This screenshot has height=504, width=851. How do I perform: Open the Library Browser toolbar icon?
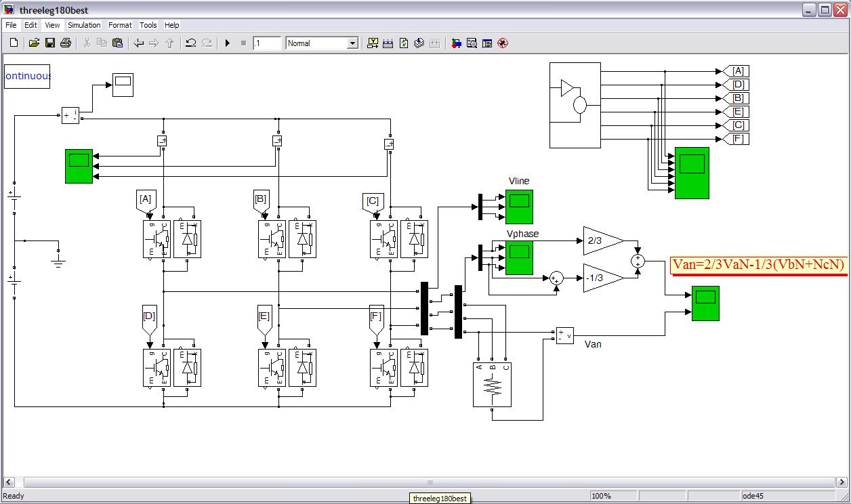[x=457, y=43]
